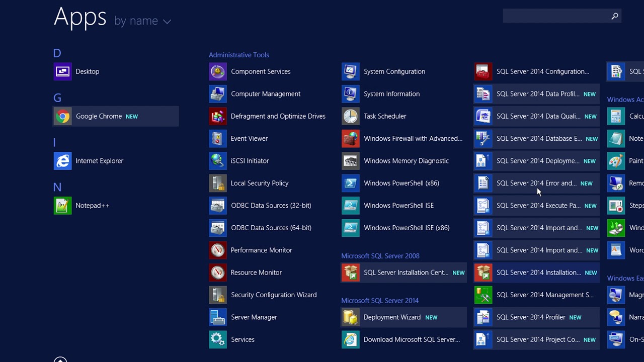The width and height of the screenshot is (644, 362).
Task: Launch Task Scheduler clock icon
Action: coord(351,116)
